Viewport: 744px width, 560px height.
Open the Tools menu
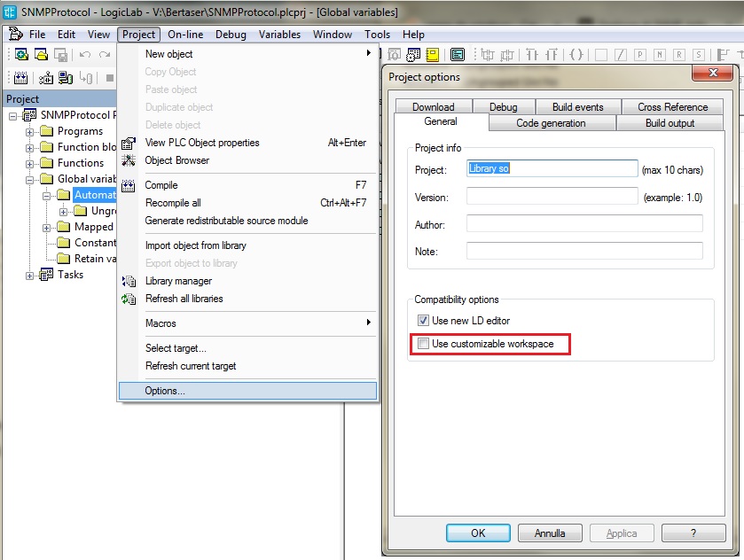[x=377, y=35]
